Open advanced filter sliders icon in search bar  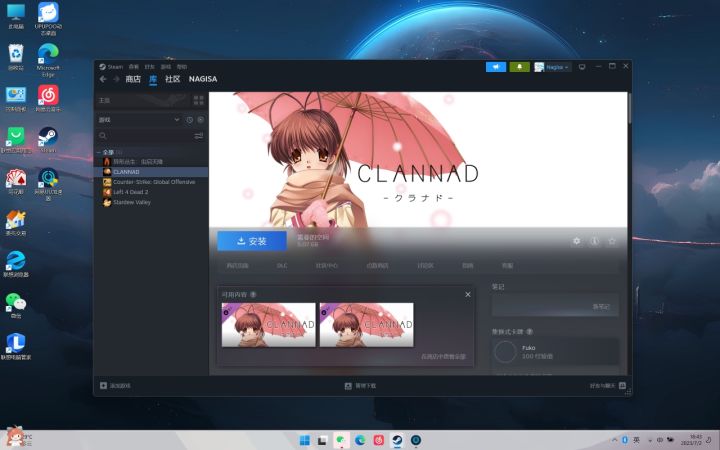point(198,136)
